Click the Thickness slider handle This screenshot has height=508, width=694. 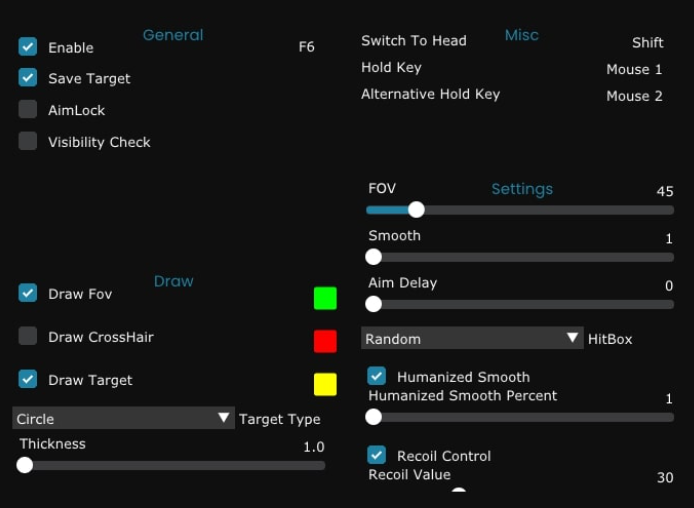[x=25, y=465]
